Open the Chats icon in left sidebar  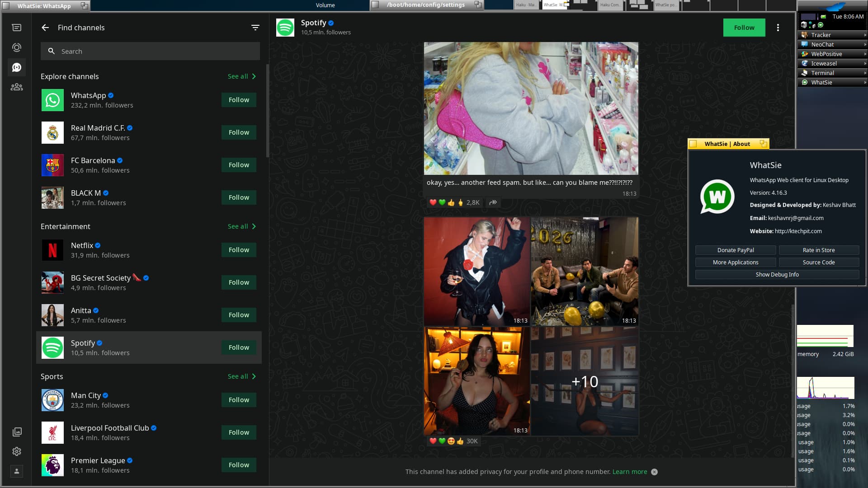17,28
